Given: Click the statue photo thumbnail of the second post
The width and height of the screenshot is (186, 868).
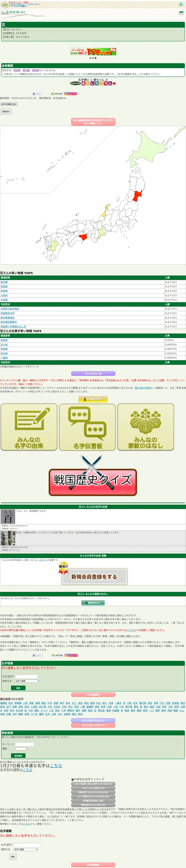Looking at the screenshot, I should [x=8, y=538].
